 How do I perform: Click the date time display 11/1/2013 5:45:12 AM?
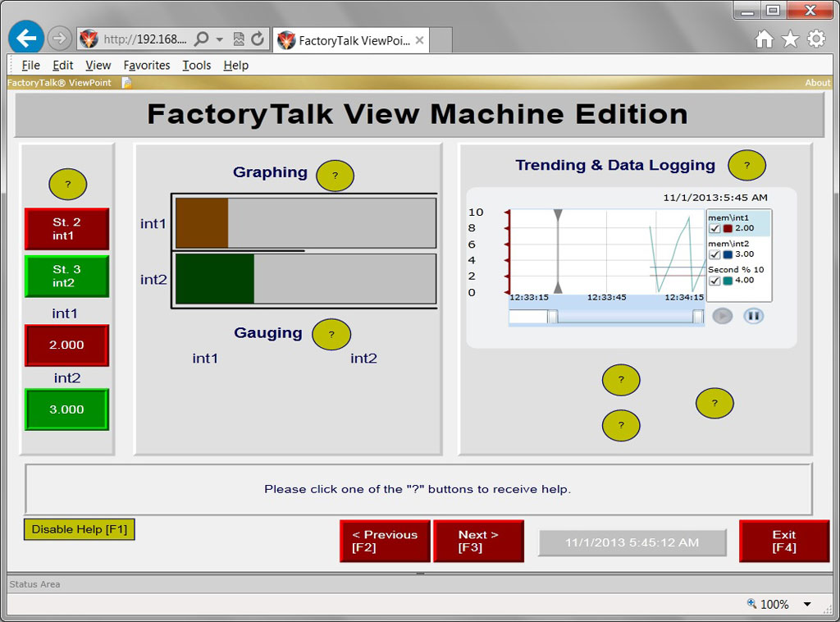[x=632, y=542]
